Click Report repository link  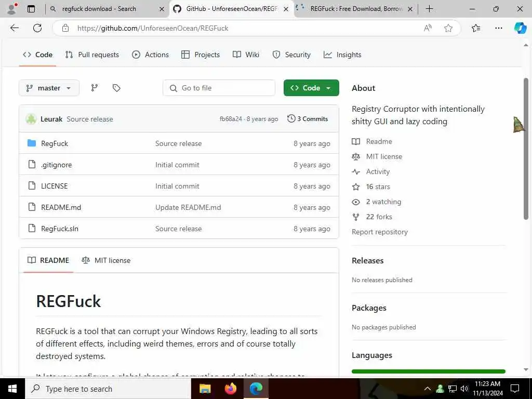pyautogui.click(x=380, y=232)
